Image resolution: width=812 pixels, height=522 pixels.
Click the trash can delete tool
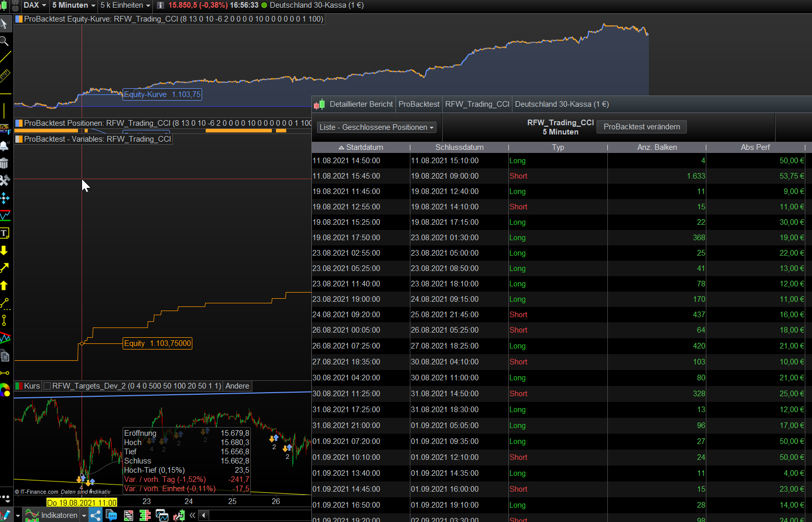pyautogui.click(x=5, y=163)
